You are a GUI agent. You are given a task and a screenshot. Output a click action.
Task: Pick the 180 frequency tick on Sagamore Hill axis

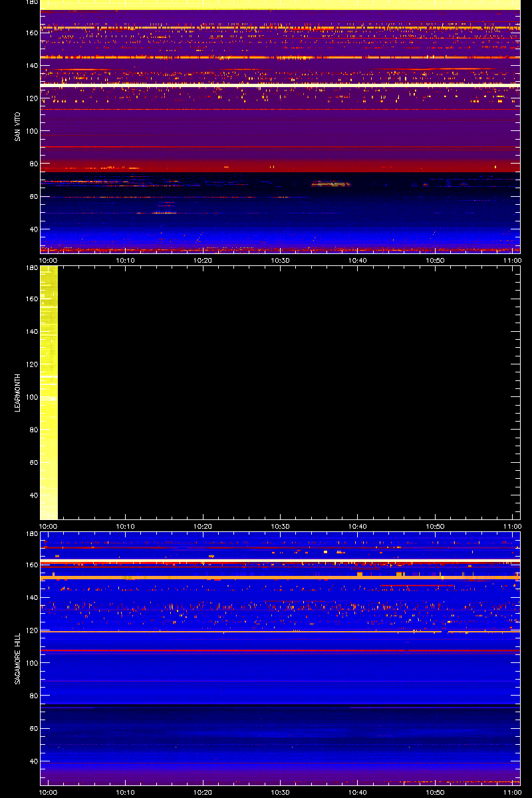point(31,534)
